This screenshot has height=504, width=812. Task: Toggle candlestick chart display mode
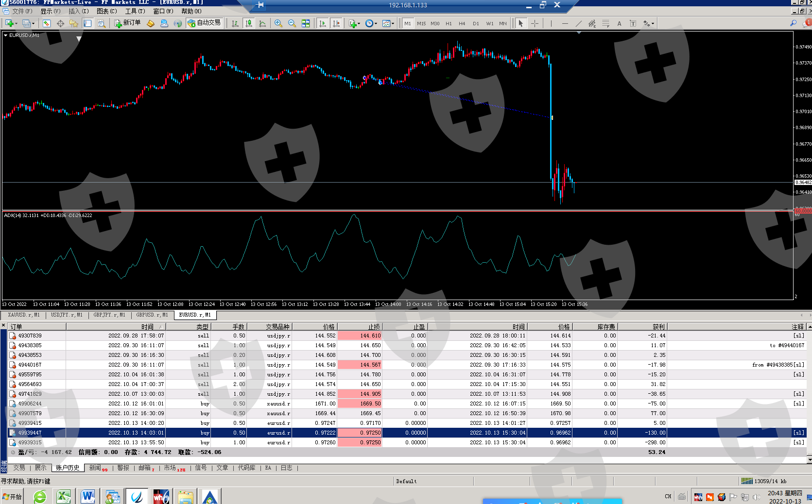[249, 23]
